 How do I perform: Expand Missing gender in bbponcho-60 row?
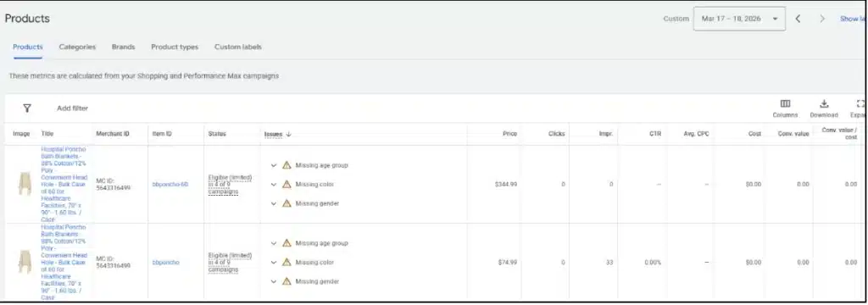click(x=274, y=203)
